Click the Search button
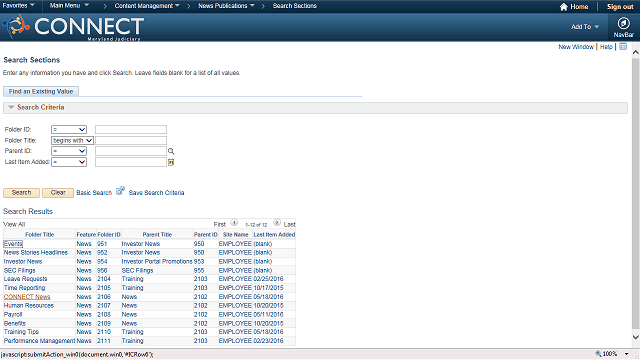 [22, 193]
